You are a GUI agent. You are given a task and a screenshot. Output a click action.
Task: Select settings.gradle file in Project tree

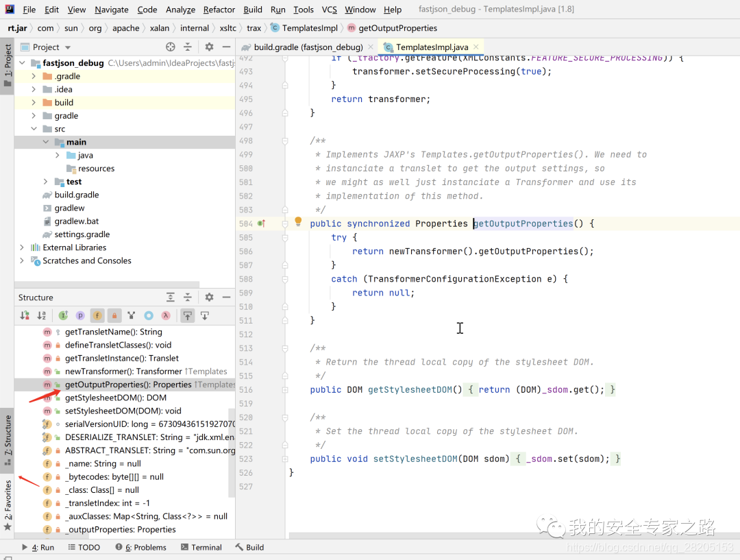pos(82,234)
